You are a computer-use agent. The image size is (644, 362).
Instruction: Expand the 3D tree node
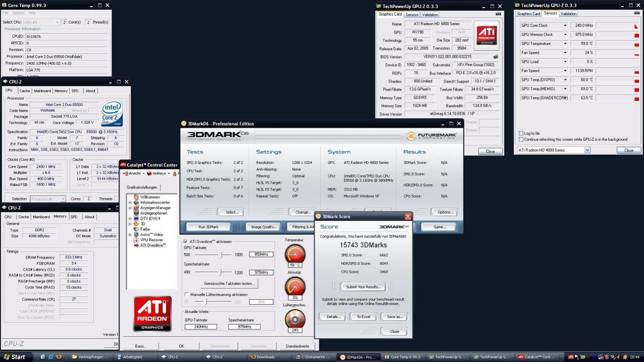tap(130, 224)
